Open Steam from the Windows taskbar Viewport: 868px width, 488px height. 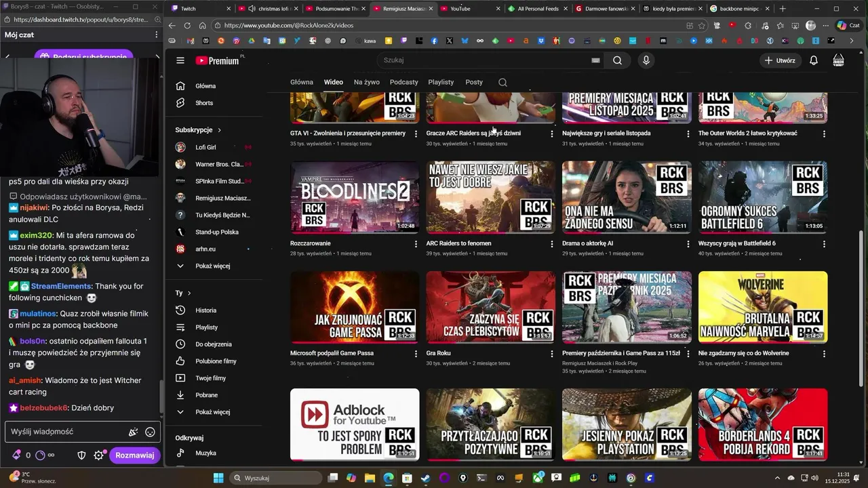[425, 478]
